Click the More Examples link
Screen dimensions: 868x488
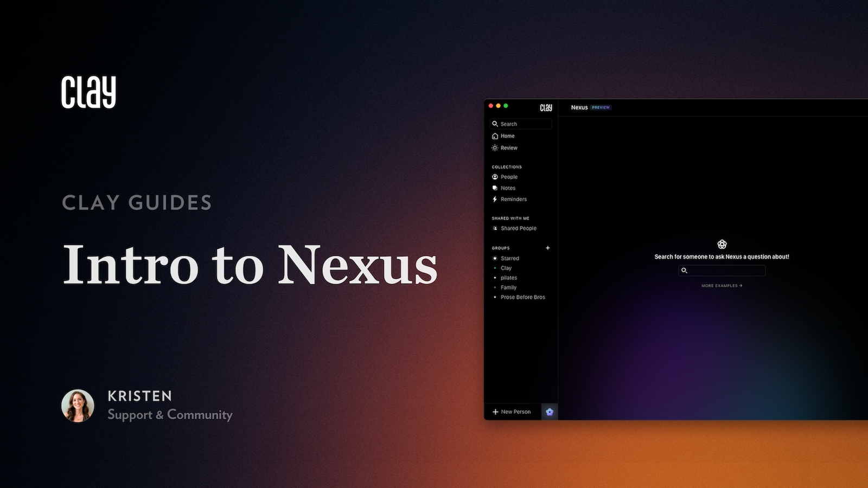[x=722, y=286]
